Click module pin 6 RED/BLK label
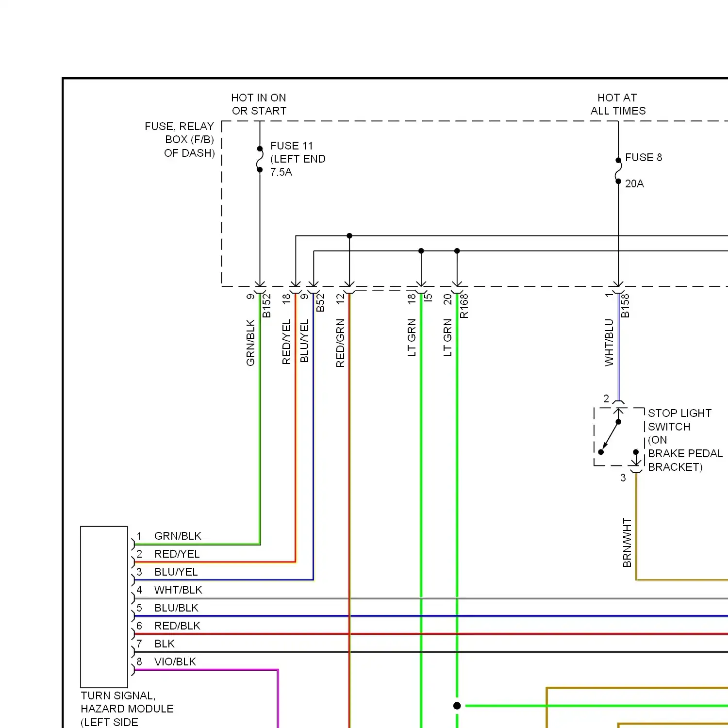728x728 pixels. click(x=177, y=626)
